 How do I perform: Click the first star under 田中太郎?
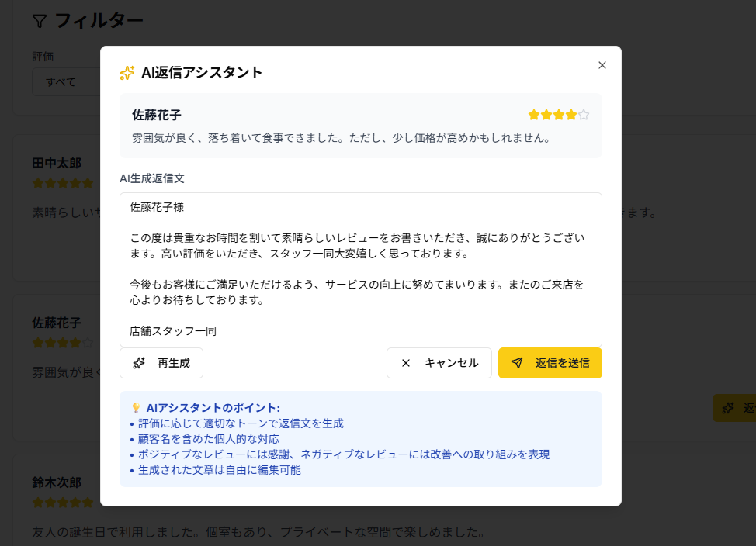(x=36, y=183)
